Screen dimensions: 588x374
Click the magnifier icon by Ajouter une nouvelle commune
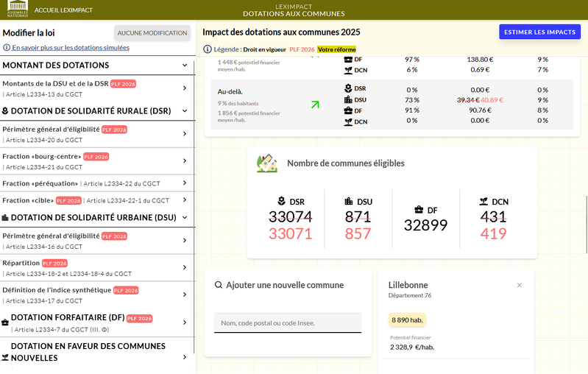click(x=219, y=285)
